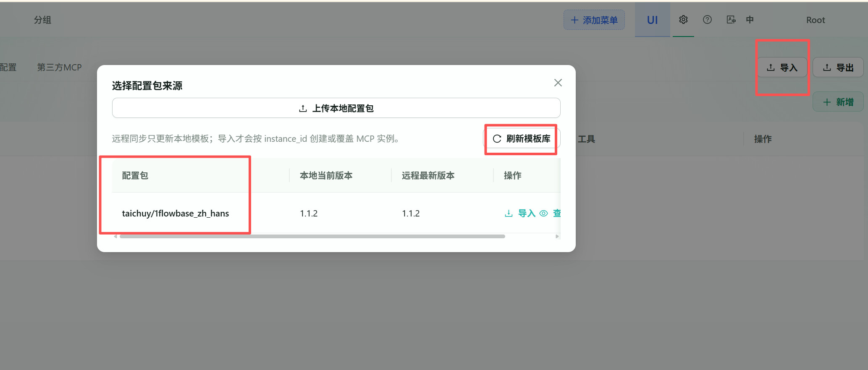Close the 选择配置包来源 dialog
868x370 pixels.
pos(558,83)
